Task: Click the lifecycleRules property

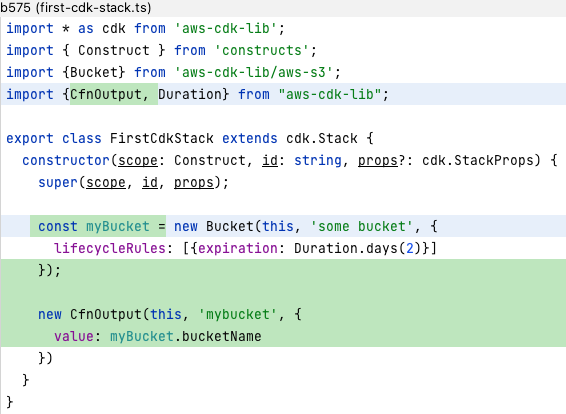Action: click(110, 248)
